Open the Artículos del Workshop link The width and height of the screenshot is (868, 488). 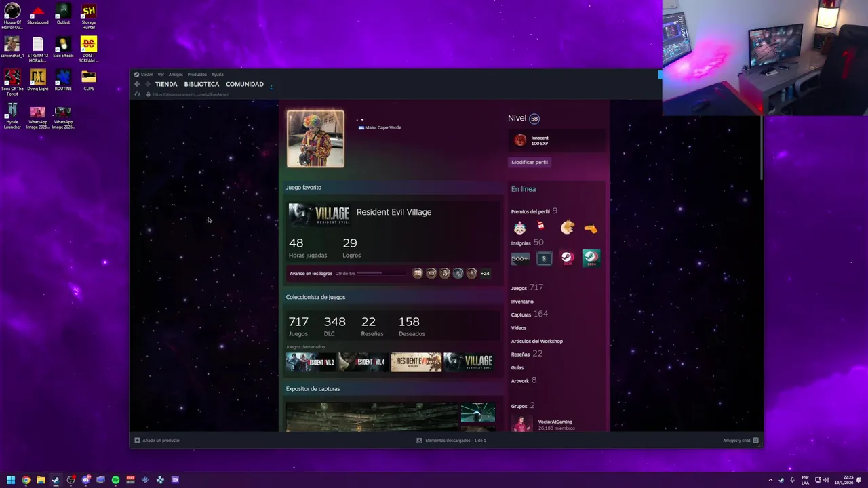click(x=537, y=342)
